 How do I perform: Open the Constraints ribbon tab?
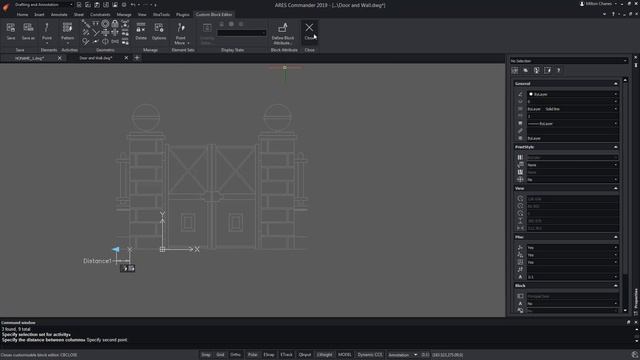(x=100, y=14)
